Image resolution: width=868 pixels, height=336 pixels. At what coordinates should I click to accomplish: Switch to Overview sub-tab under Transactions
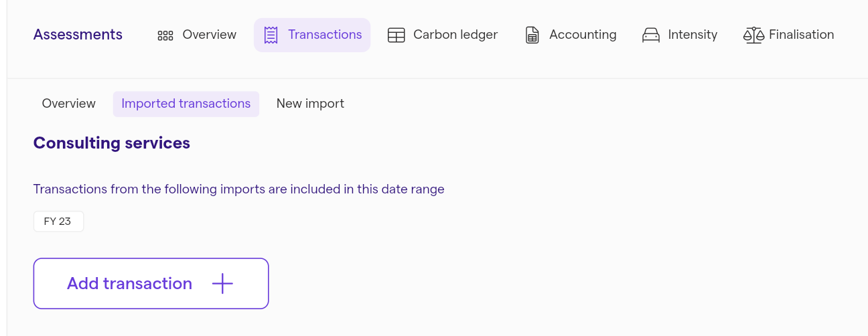[69, 104]
